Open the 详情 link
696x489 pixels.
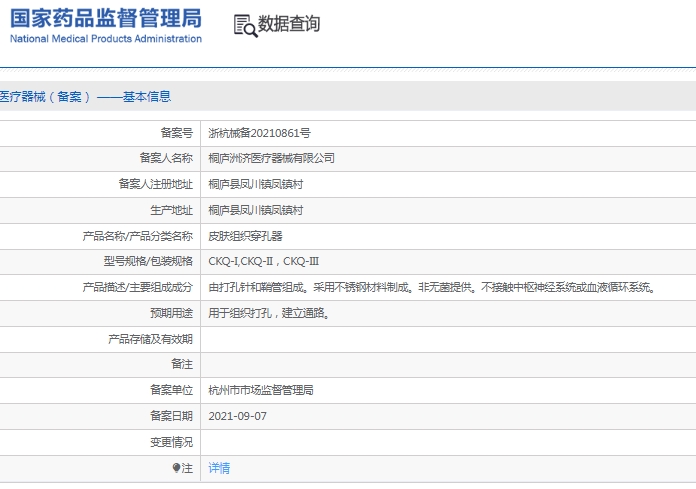tap(219, 468)
